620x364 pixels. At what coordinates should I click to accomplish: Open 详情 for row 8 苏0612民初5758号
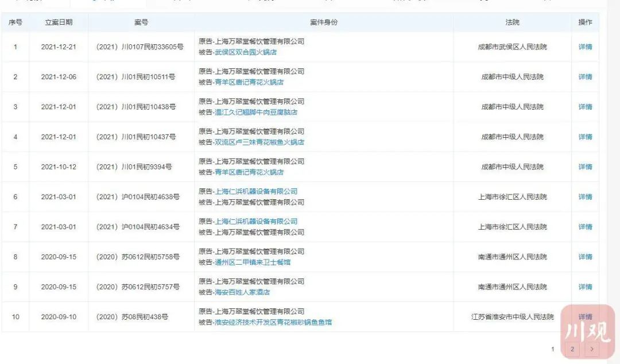tap(585, 257)
